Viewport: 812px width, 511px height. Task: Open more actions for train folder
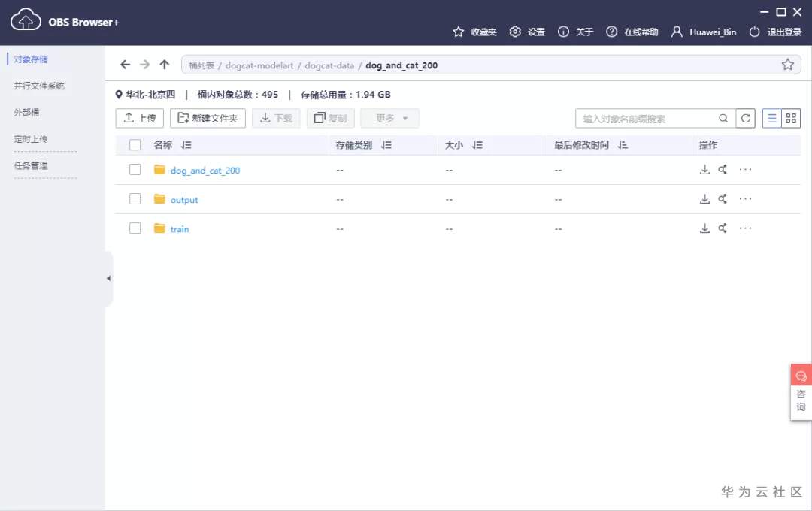coord(745,228)
